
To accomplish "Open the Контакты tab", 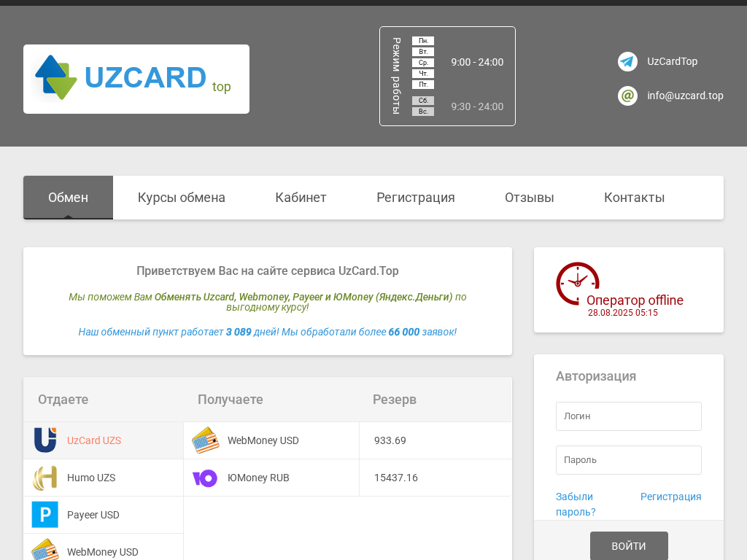I will coord(634,198).
